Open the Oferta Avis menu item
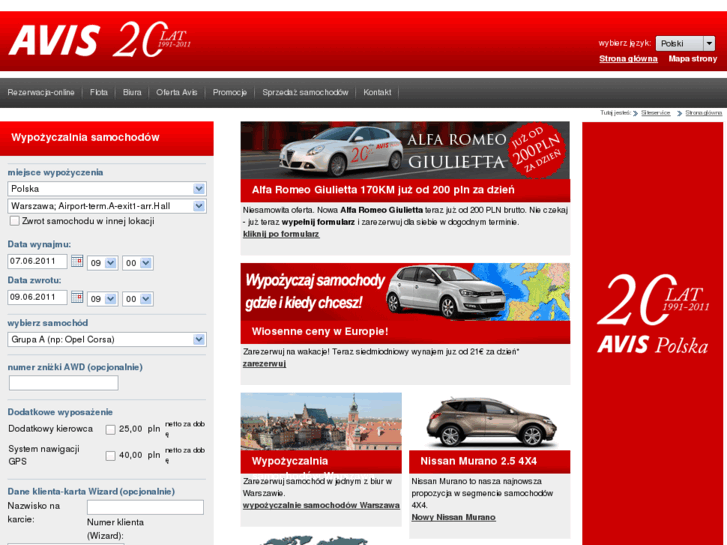 (177, 92)
